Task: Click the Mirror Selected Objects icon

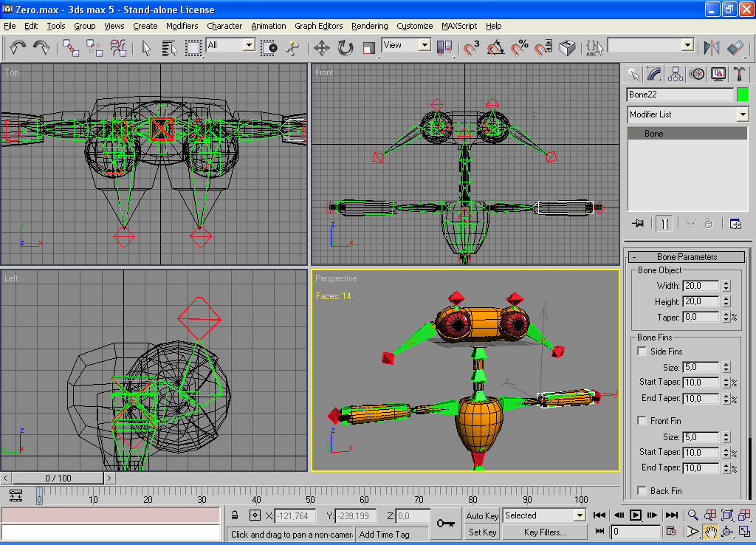Action: [712, 48]
